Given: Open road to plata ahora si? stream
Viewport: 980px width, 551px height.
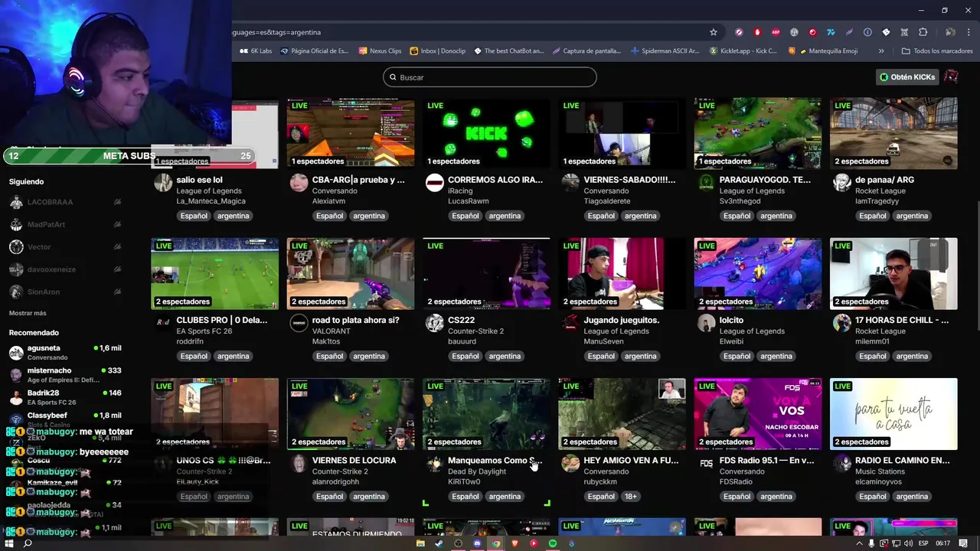Looking at the screenshot, I should 355,320.
